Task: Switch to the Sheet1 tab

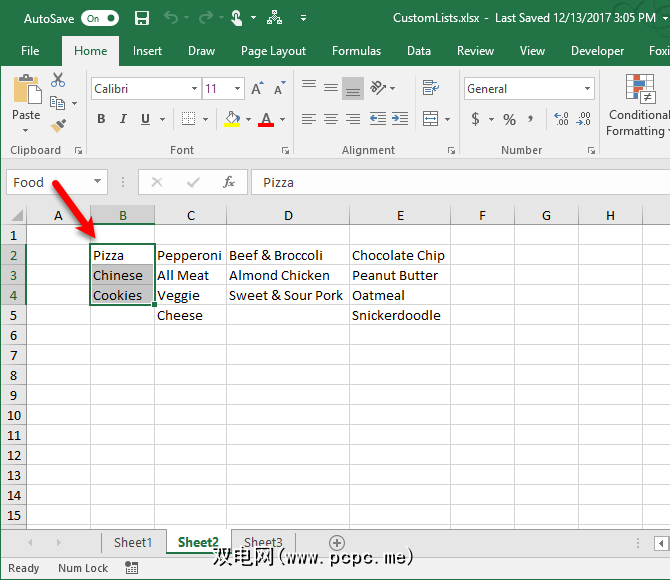Action: (133, 542)
